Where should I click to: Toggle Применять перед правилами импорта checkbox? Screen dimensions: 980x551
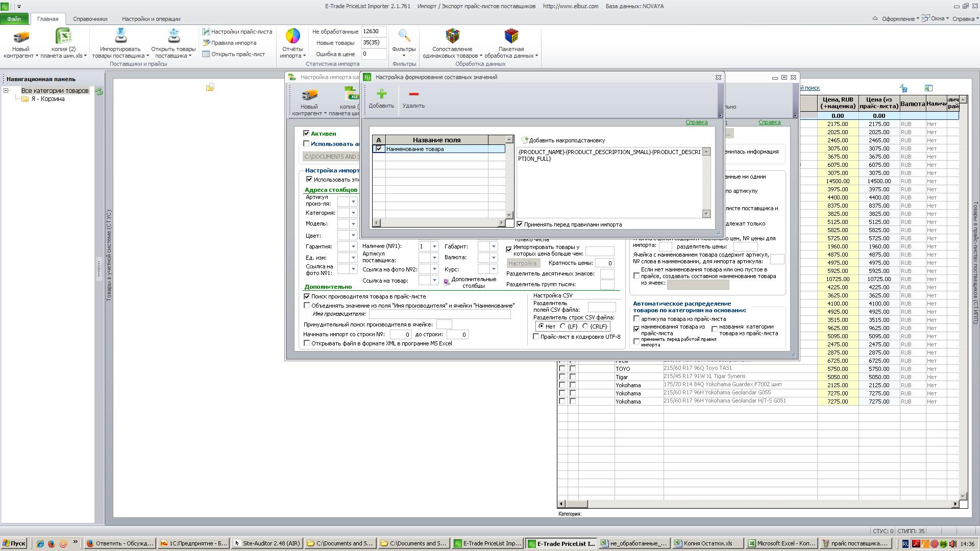[520, 224]
